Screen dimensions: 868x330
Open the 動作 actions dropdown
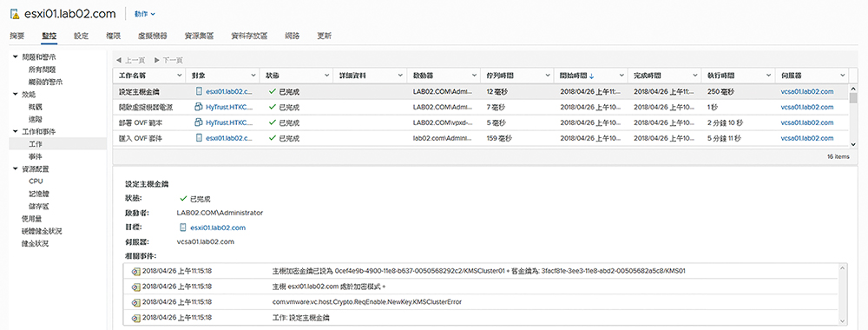(x=145, y=13)
